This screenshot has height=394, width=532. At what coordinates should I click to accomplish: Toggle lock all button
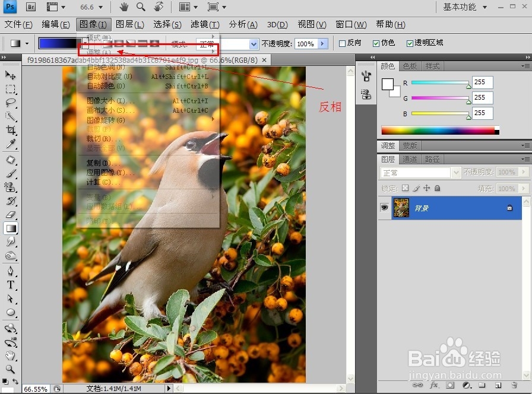tap(438, 188)
